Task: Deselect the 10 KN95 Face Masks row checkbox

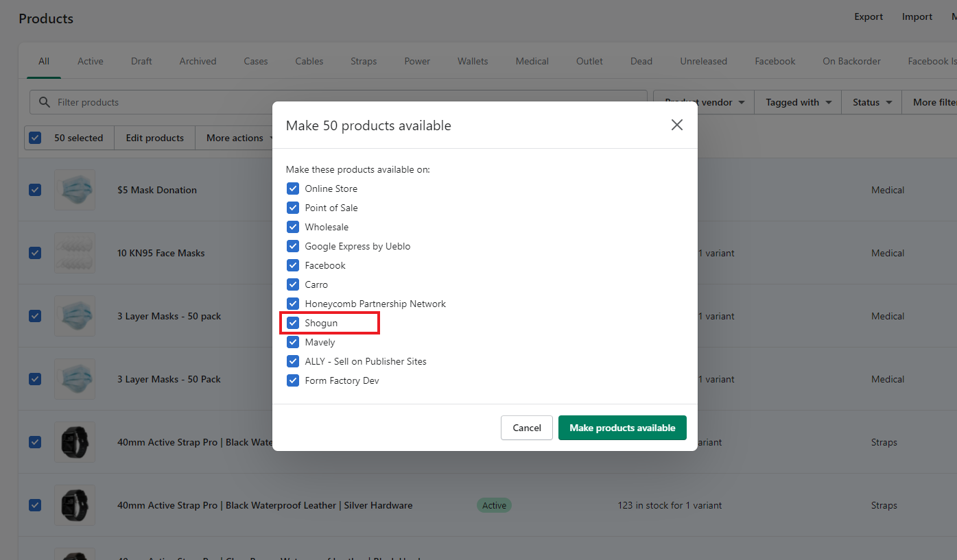Action: pos(35,253)
